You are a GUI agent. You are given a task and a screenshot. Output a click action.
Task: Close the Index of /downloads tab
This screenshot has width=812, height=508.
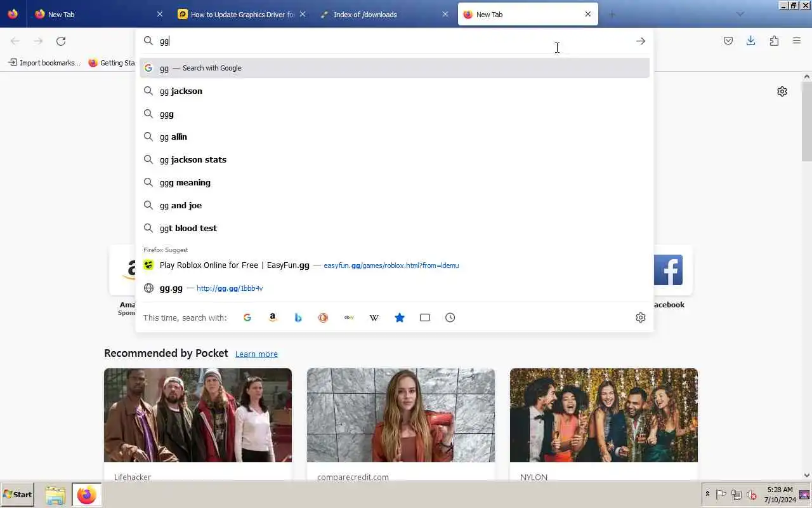tap(445, 14)
